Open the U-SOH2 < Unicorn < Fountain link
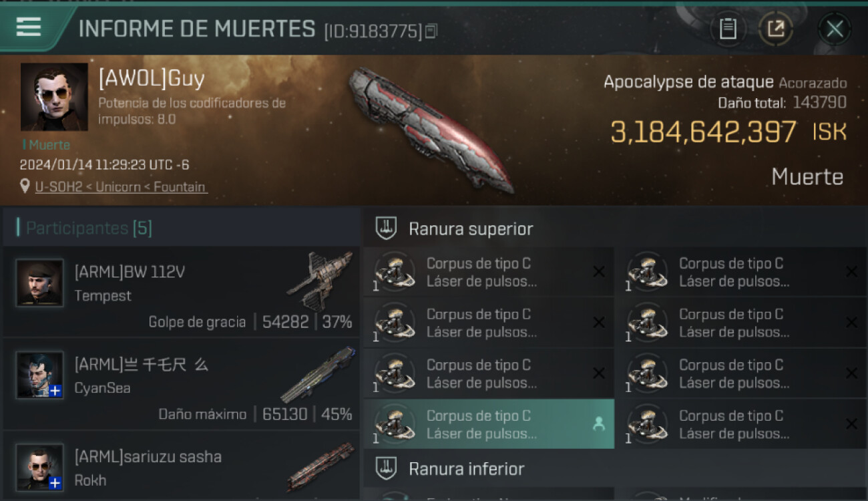Viewport: 868px width, 501px height. coord(121,187)
